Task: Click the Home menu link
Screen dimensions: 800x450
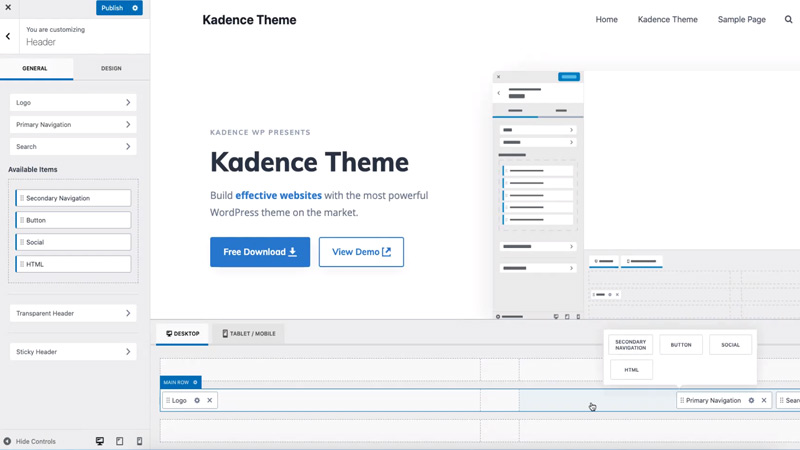Action: 607,19
